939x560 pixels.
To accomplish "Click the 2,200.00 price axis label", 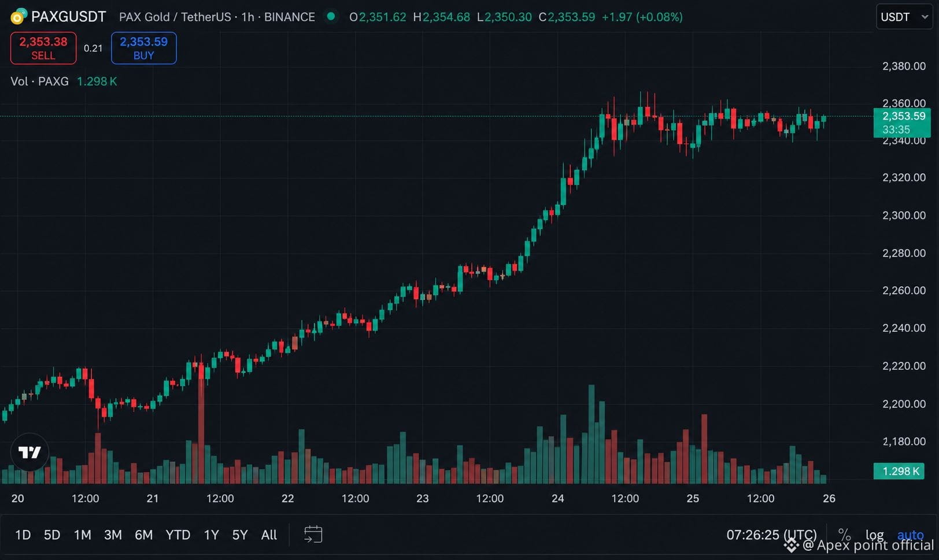I will [x=904, y=403].
